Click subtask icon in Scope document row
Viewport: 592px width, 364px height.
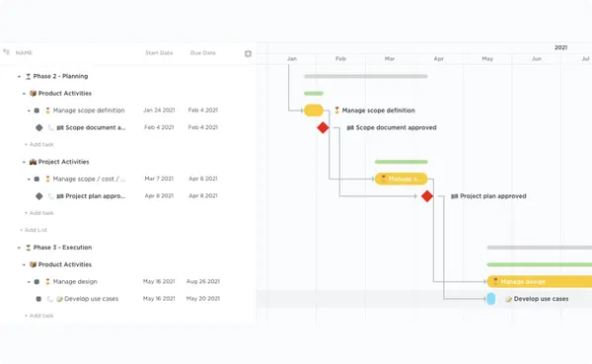(x=51, y=127)
